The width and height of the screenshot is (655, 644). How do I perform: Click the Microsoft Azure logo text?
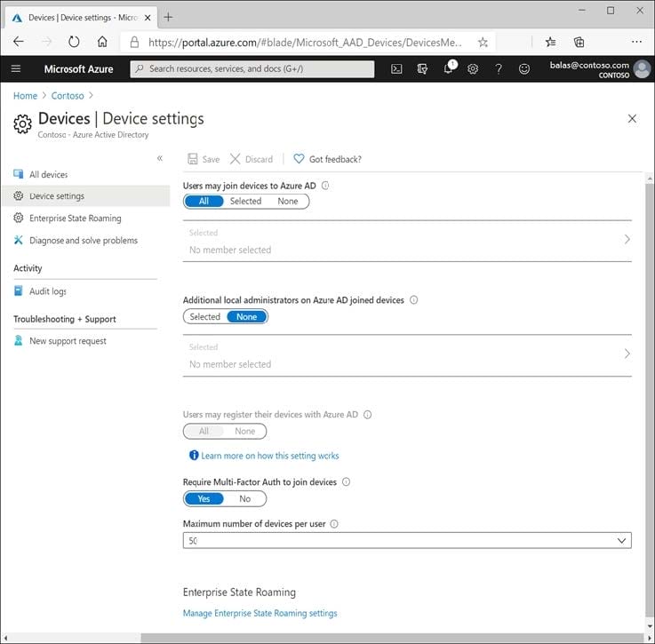(78, 69)
